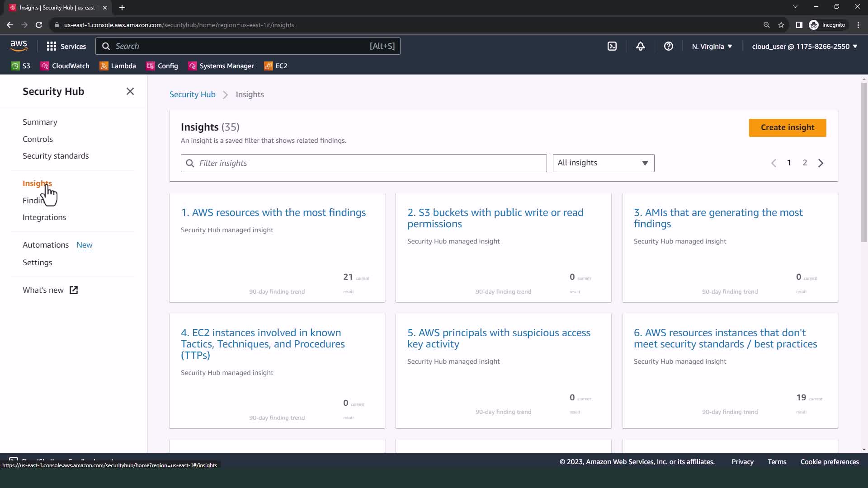Go to the next insights page arrow
Viewport: 868px width, 488px height.
[x=821, y=163]
